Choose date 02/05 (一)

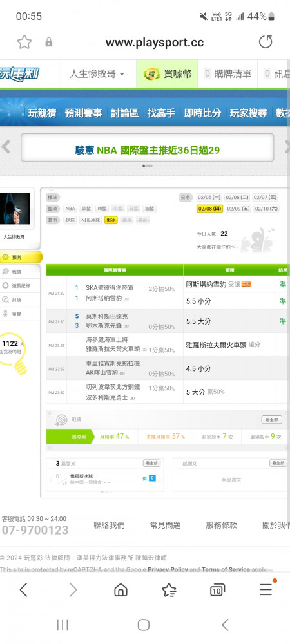pyautogui.click(x=209, y=198)
